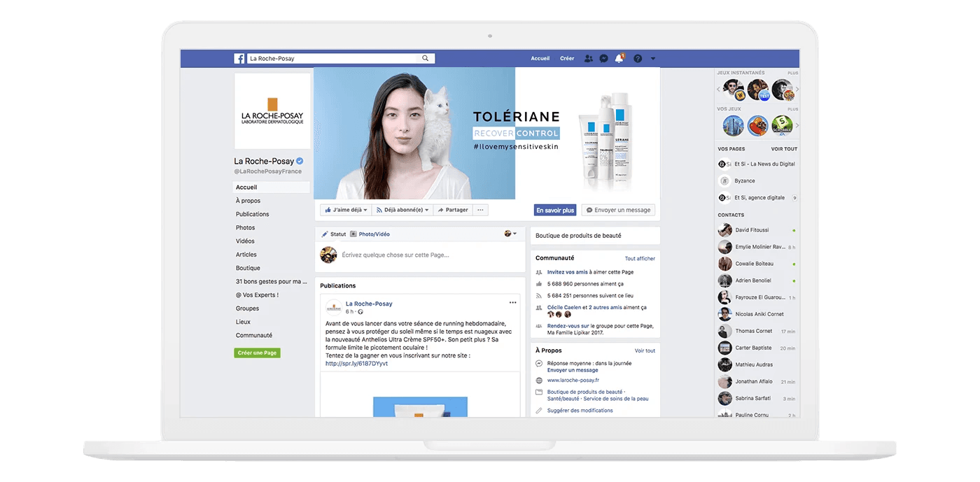Open chat with Thomas Cornet
980x482 pixels.
pyautogui.click(x=757, y=331)
